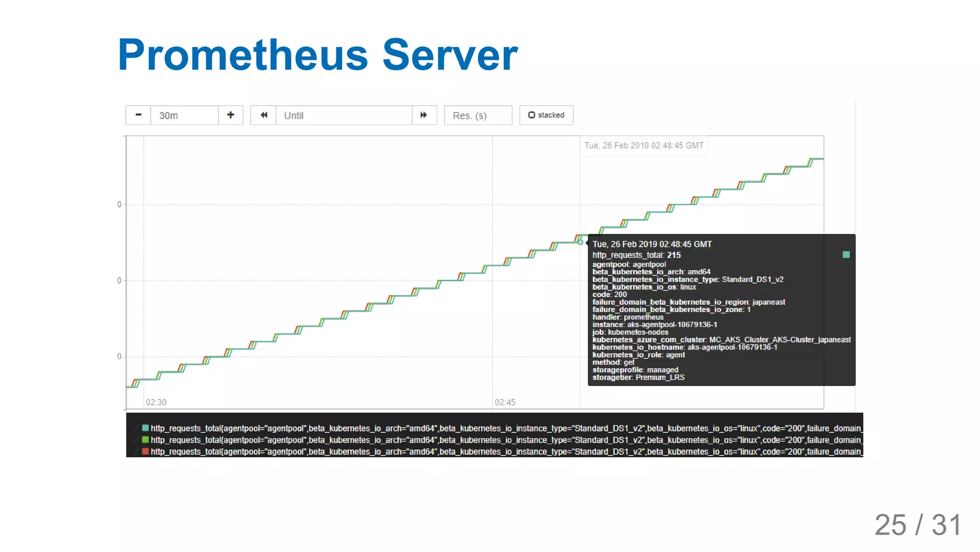Click the Res. (s) resolution field
Screen dimensions: 980x552
click(x=478, y=115)
